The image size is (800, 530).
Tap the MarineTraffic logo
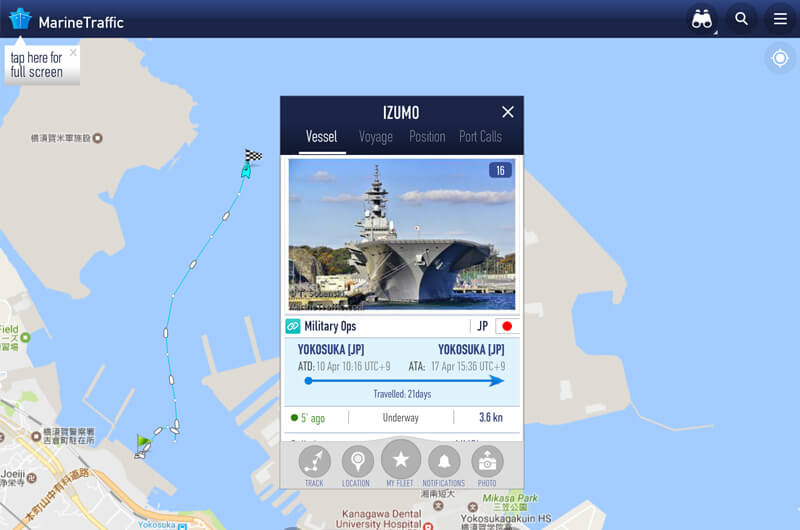coord(66,20)
